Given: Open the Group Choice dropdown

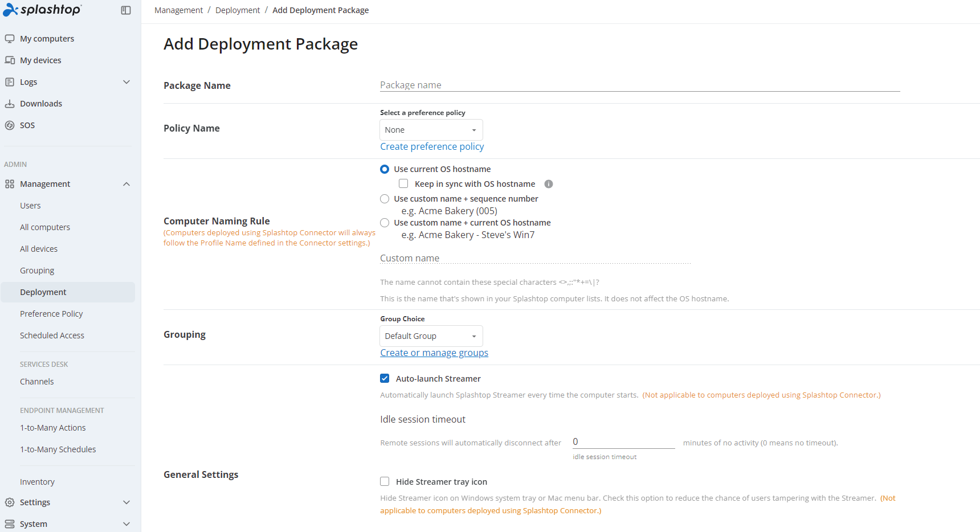Looking at the screenshot, I should [431, 336].
